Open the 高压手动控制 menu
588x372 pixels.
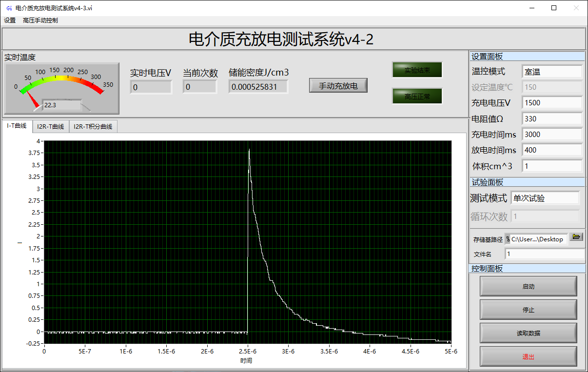[40, 20]
